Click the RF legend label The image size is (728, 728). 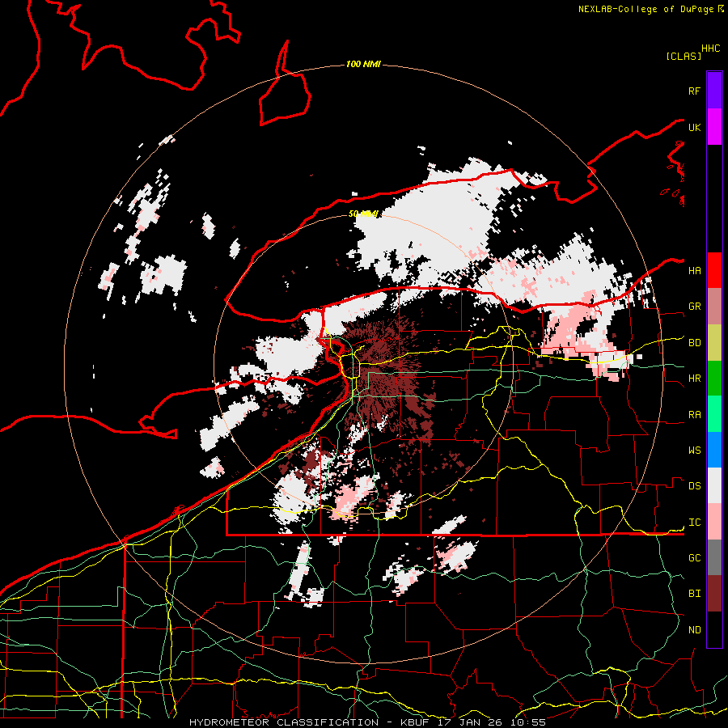click(694, 91)
